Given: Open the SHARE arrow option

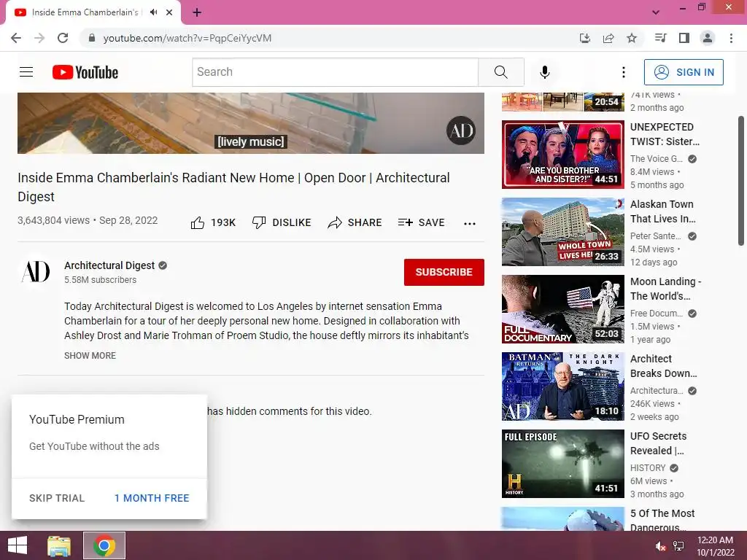Looking at the screenshot, I should pyautogui.click(x=355, y=222).
